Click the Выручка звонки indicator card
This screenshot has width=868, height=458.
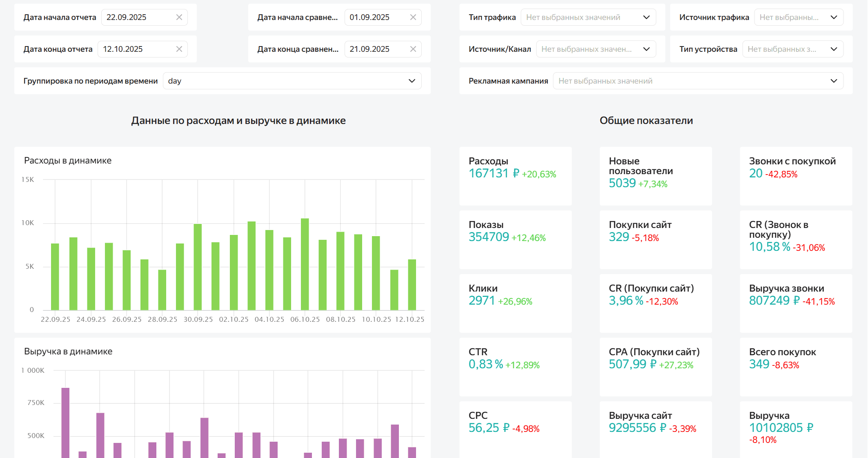tap(795, 303)
